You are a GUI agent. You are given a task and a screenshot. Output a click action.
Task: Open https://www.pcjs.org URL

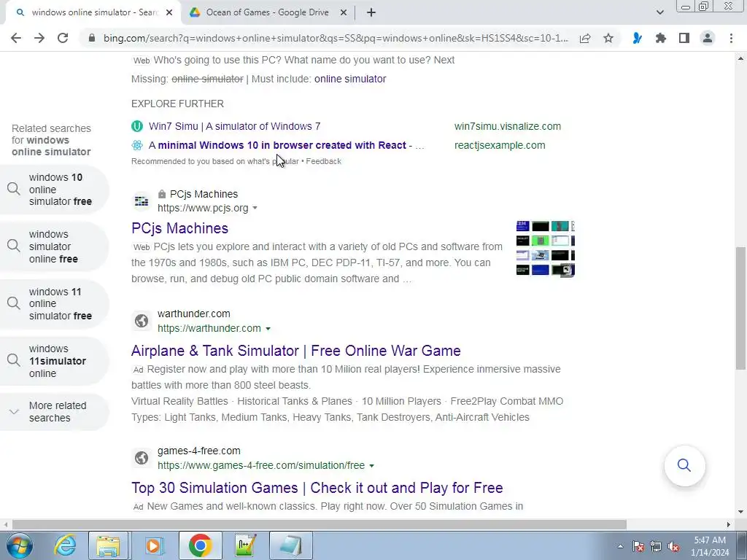point(203,208)
